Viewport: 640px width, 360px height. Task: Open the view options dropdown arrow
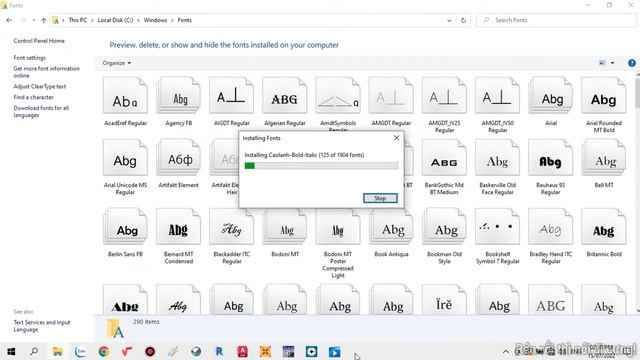tap(612, 63)
